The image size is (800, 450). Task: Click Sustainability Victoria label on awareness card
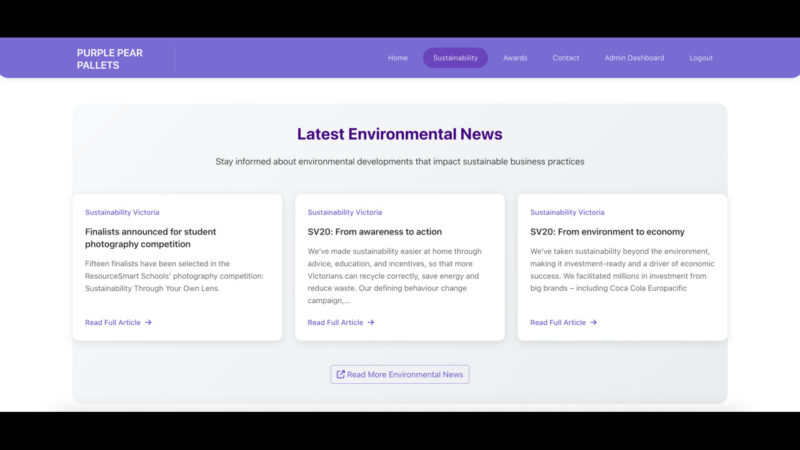344,212
